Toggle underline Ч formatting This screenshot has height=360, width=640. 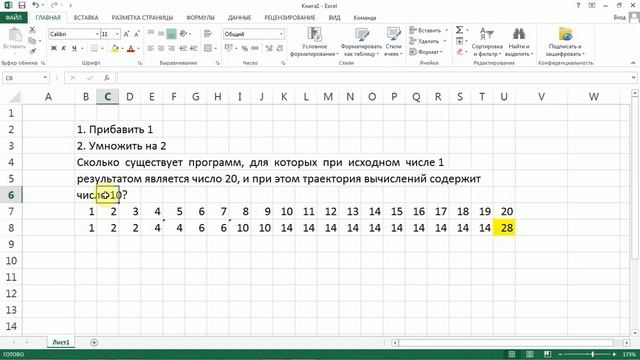click(x=74, y=49)
